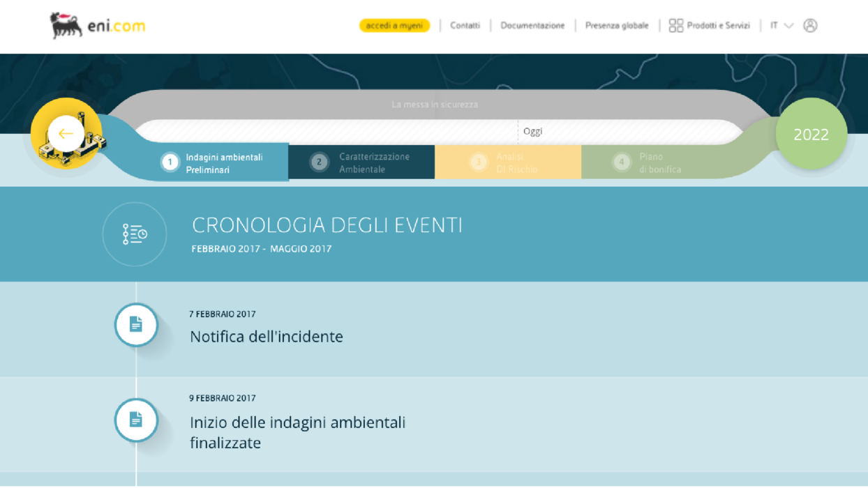Select step 1 numbered circle
The image size is (868, 488).
(170, 162)
